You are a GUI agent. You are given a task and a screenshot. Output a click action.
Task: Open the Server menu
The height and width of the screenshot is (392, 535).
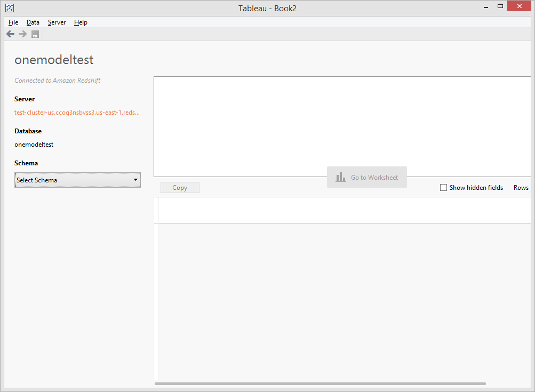(x=57, y=22)
